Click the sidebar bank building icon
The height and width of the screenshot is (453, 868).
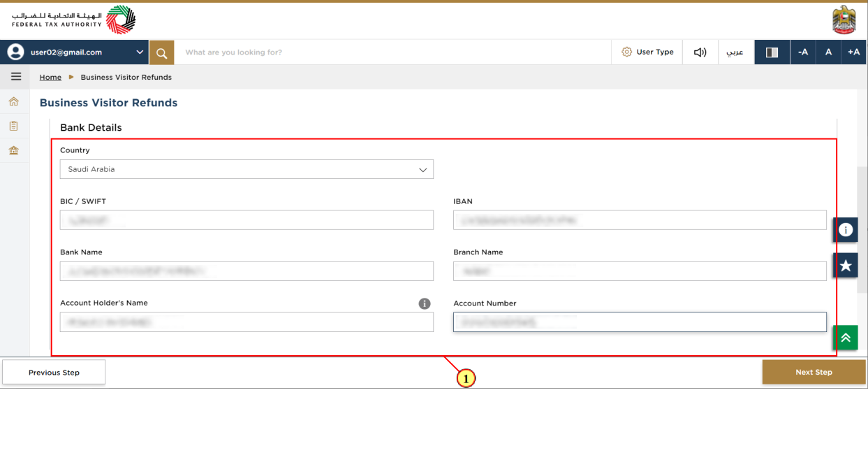pyautogui.click(x=13, y=150)
